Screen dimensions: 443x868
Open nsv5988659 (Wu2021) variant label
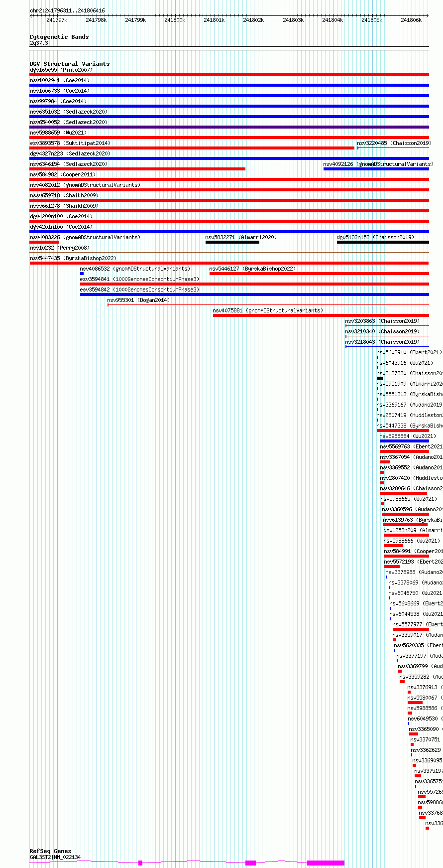(x=58, y=133)
